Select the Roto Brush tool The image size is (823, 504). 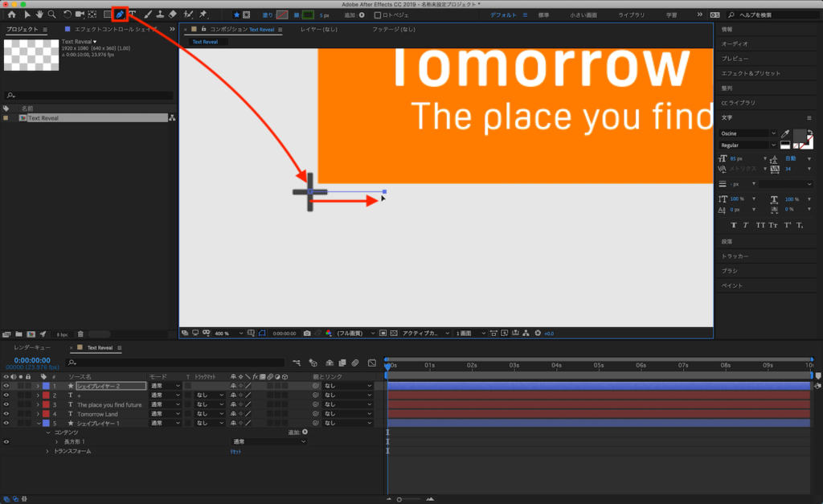click(x=188, y=14)
